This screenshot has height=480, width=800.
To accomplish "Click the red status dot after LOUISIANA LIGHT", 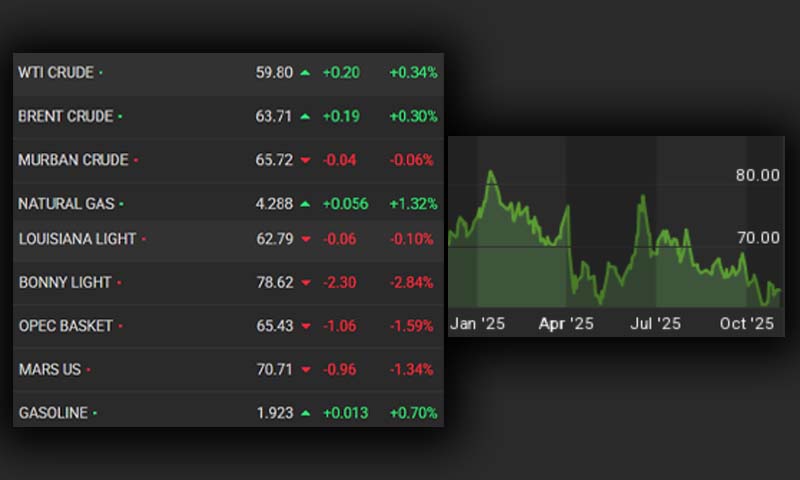I will click(144, 239).
